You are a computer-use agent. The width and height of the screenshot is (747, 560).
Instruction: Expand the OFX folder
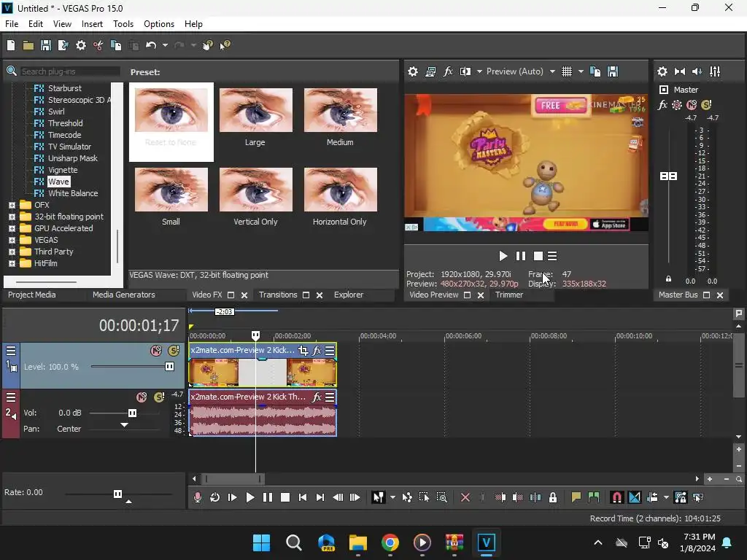pos(12,205)
